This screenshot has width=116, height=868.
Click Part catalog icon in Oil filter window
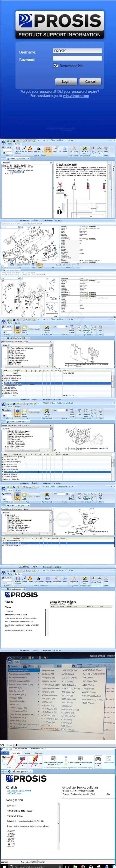pyautogui.click(x=18, y=329)
